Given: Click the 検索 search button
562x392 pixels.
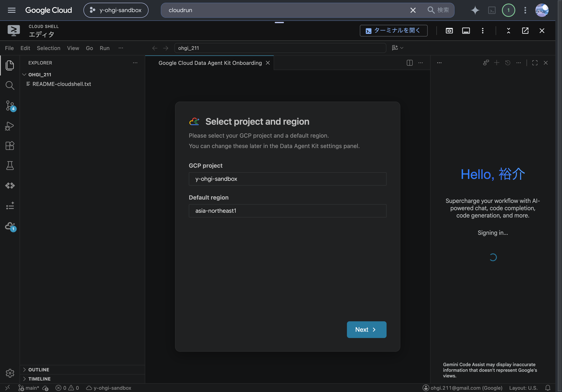Looking at the screenshot, I should tap(438, 10).
